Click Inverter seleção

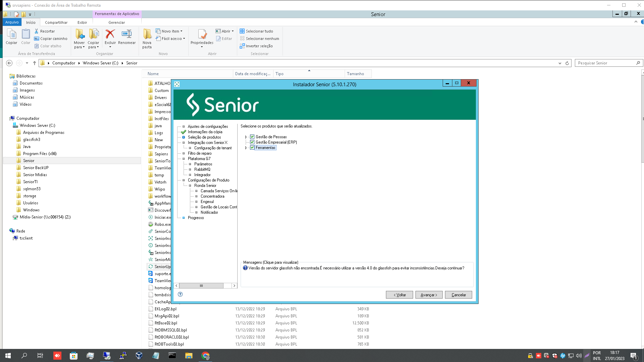[x=256, y=46]
